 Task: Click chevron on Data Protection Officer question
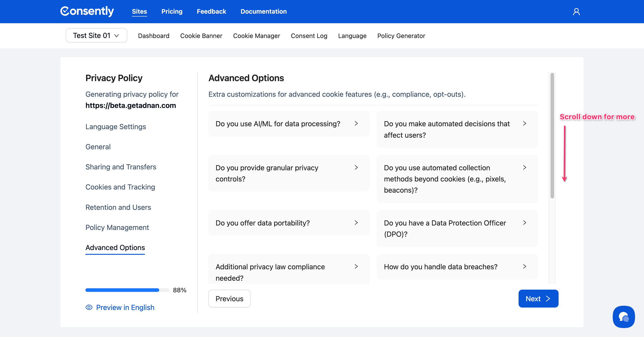(525, 223)
